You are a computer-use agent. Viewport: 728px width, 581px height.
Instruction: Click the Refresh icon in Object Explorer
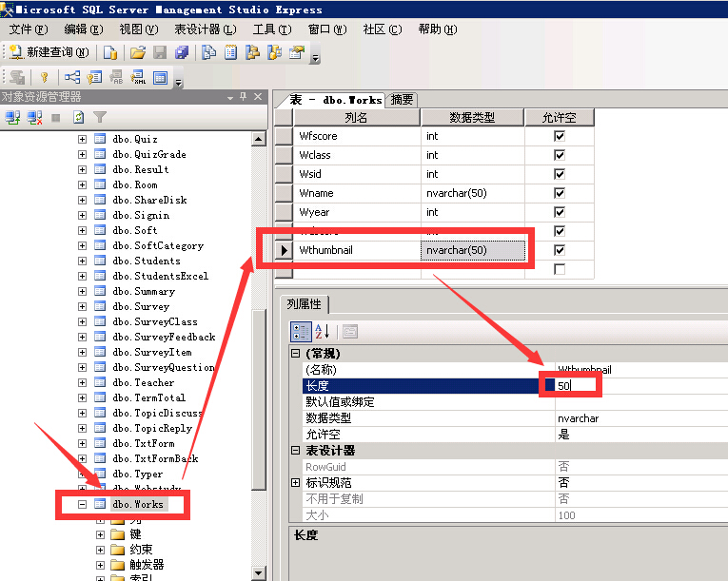point(78,117)
